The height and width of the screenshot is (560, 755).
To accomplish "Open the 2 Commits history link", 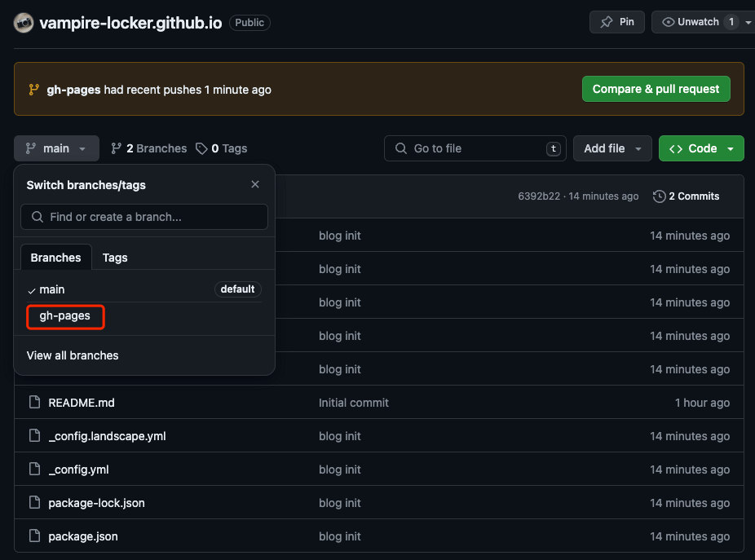I will [687, 196].
